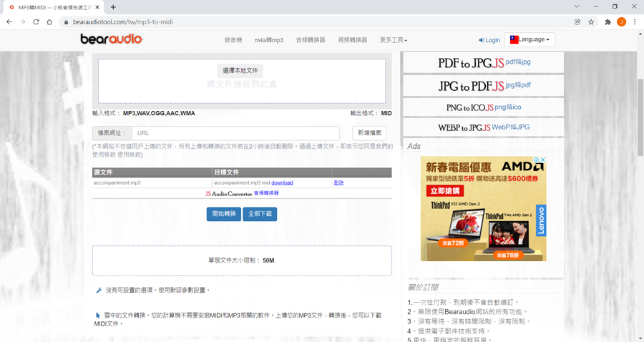Image resolution: width=644 pixels, height=342 pixels.
Task: Close the AMD ad with X icon
Action: pos(543,160)
